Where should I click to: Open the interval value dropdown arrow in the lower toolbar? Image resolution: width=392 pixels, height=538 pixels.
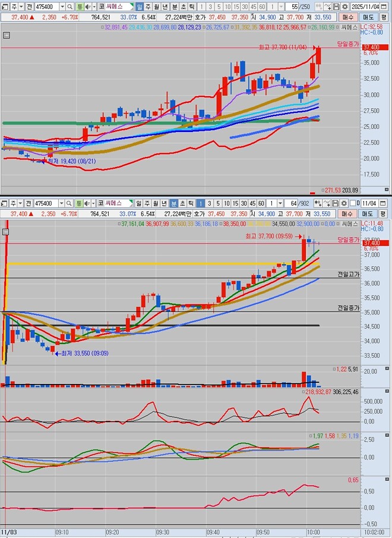point(280,203)
